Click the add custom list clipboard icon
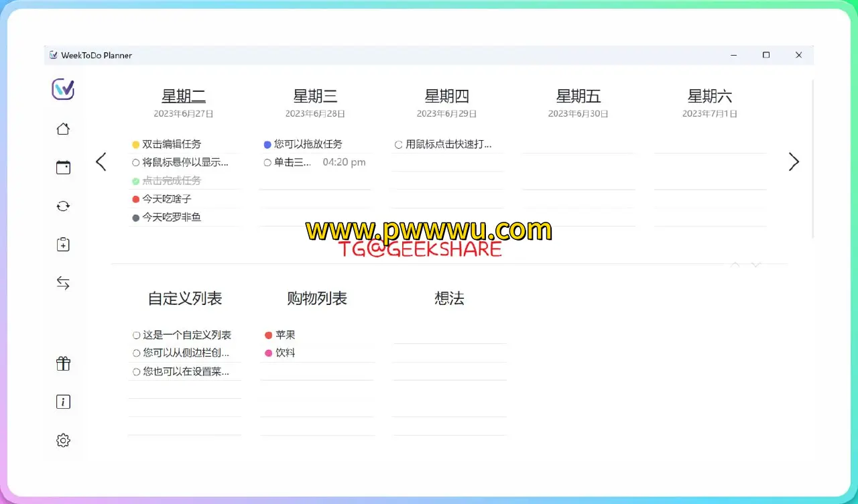The height and width of the screenshot is (504, 858). tap(63, 245)
